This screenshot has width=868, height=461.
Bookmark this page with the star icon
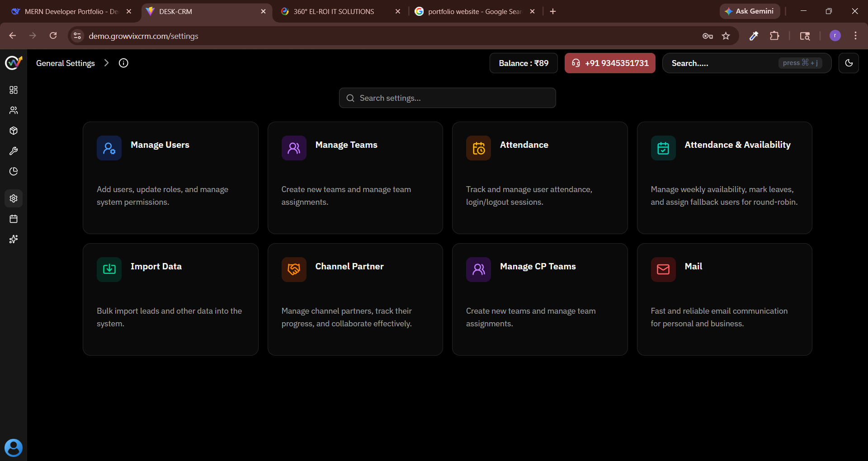pos(726,36)
